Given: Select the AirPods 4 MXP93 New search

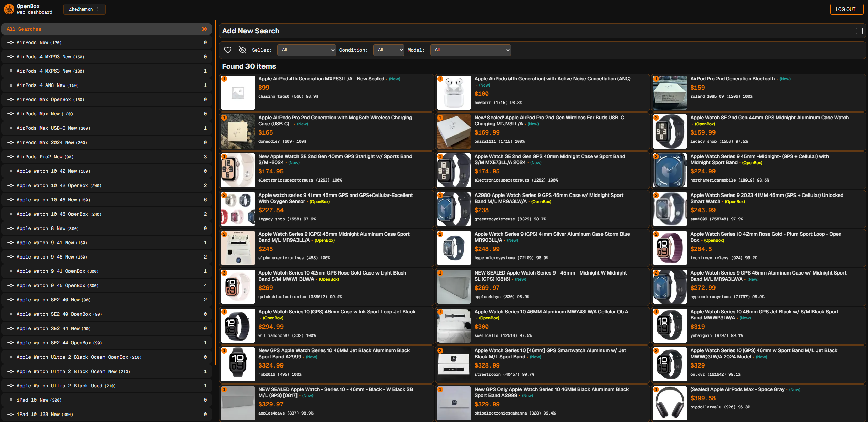Looking at the screenshot, I should [107, 57].
